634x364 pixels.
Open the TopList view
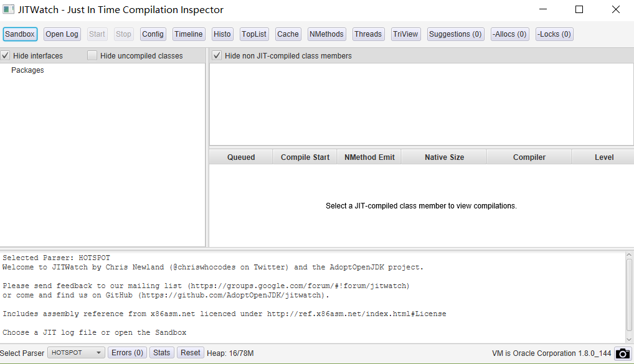pos(254,34)
